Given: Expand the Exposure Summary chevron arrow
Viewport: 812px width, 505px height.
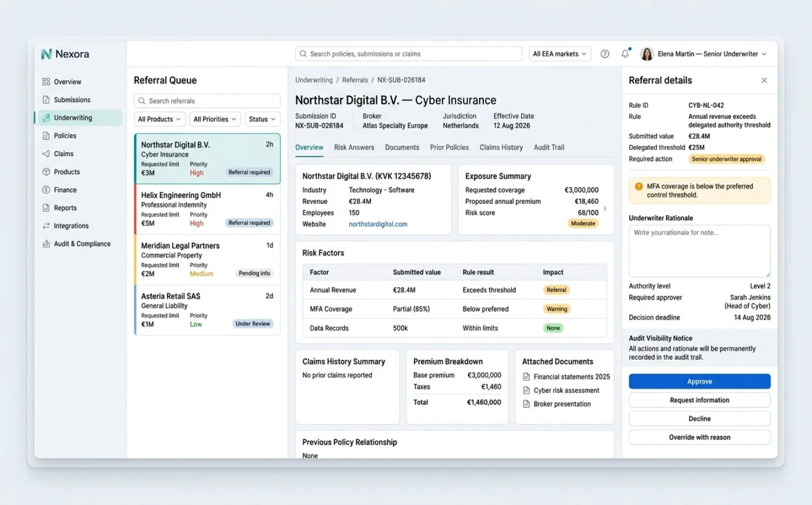Looking at the screenshot, I should pos(605,209).
